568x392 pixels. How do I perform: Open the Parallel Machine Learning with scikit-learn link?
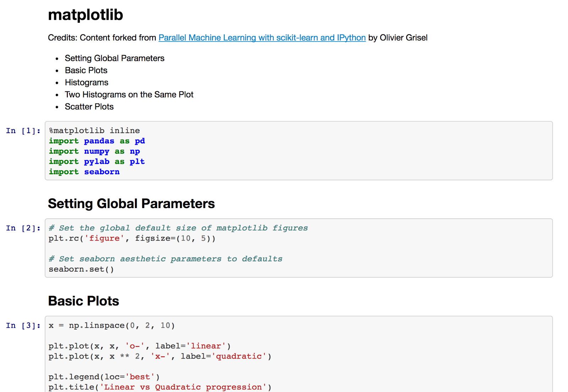[x=262, y=38]
